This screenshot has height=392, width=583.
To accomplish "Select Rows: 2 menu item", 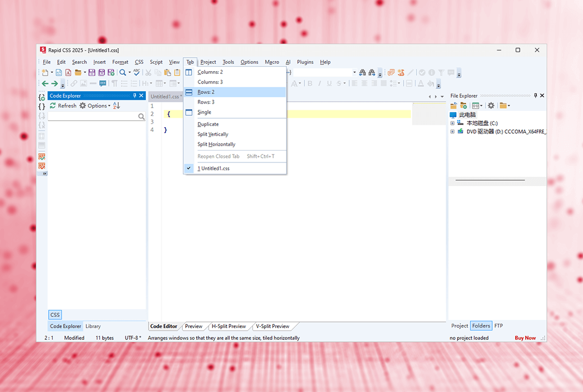I will 235,92.
